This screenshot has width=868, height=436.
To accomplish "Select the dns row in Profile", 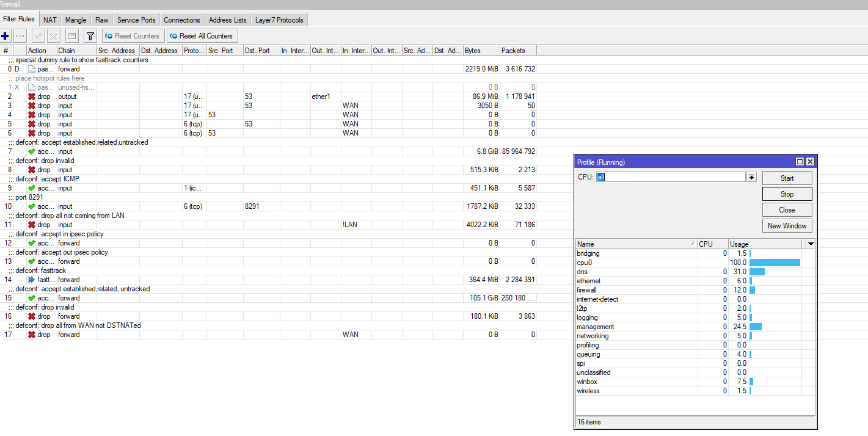I will (695, 272).
